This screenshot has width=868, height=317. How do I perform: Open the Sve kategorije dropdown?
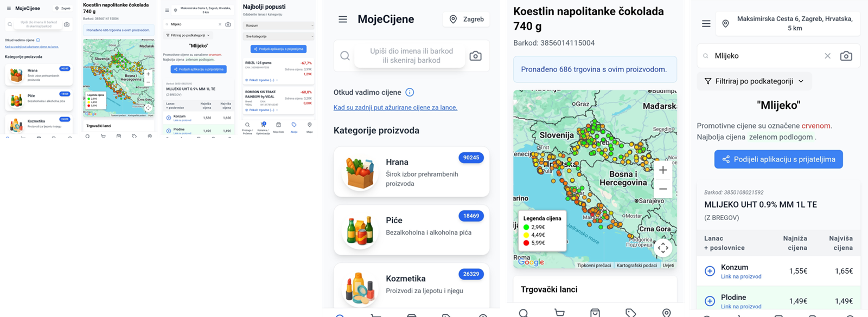point(278,36)
